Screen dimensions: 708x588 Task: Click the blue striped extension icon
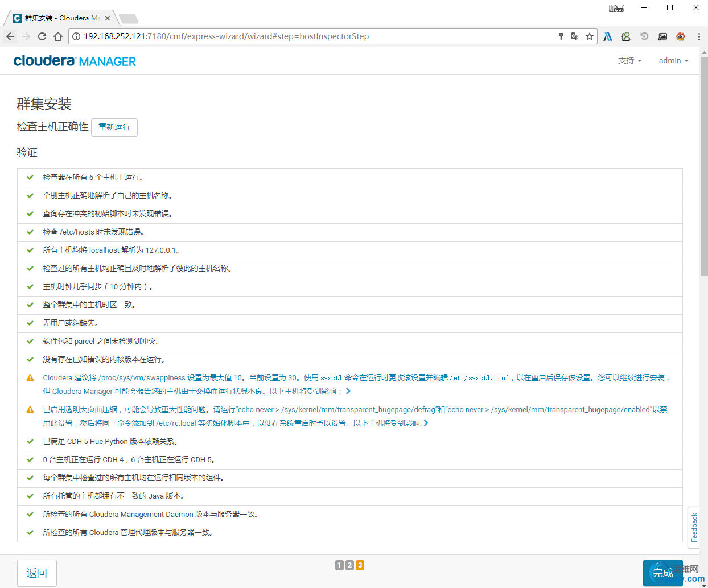coord(608,36)
